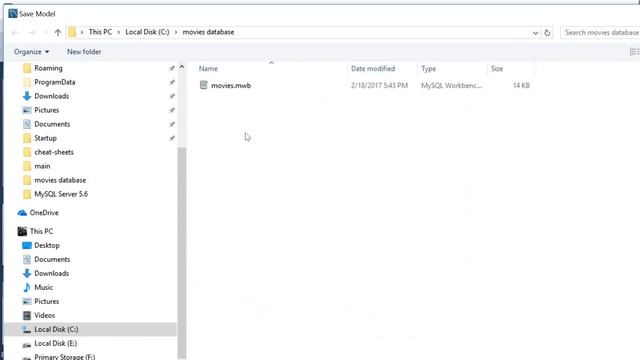Screen dimensions: 640x360
Task: Select the Roaming quick access folder
Action: tap(48, 68)
